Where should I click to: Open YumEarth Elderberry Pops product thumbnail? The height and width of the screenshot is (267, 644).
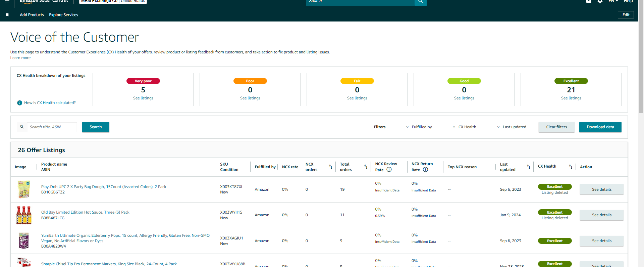(24, 241)
